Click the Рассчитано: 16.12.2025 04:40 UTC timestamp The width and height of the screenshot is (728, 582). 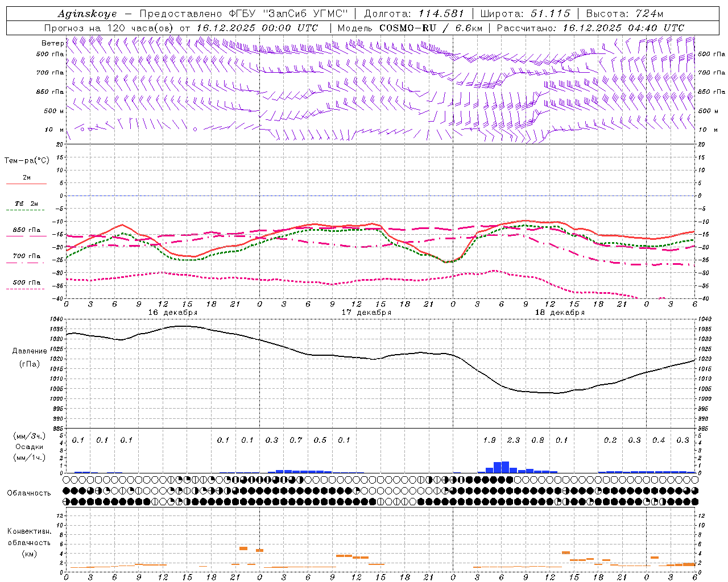pos(590,28)
